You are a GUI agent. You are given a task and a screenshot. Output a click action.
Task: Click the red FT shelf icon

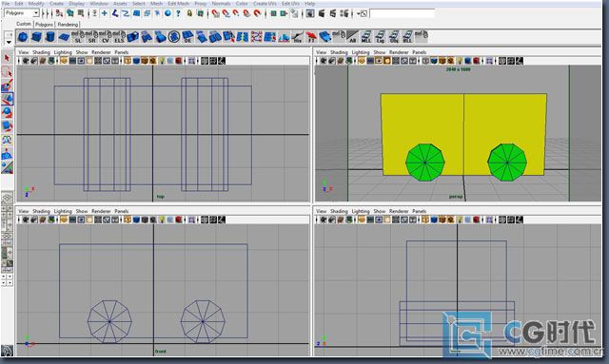(311, 37)
